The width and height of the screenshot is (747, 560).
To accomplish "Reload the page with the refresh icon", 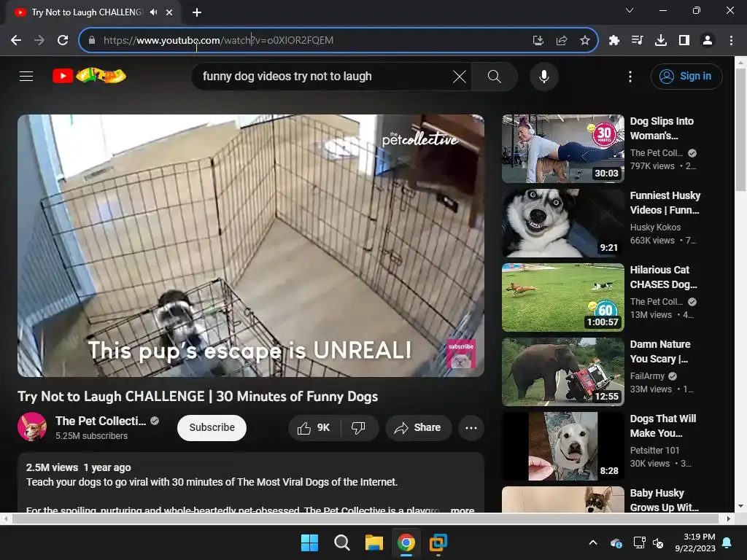I will tap(63, 41).
